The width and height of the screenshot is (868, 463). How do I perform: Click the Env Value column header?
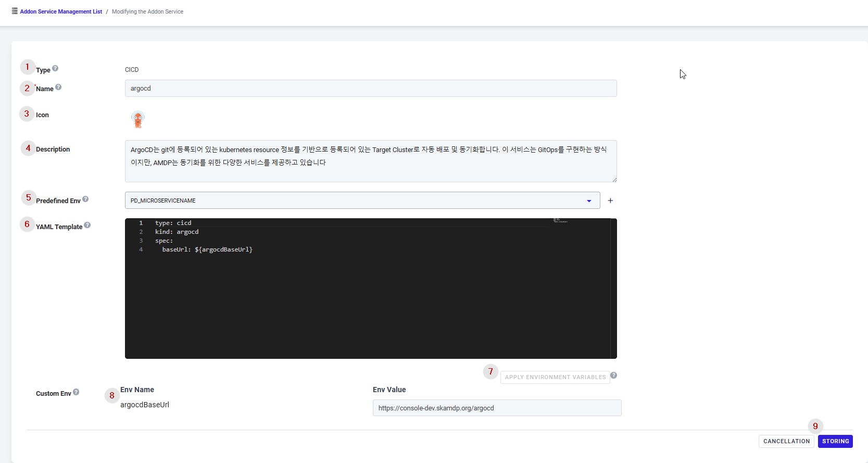pyautogui.click(x=389, y=390)
